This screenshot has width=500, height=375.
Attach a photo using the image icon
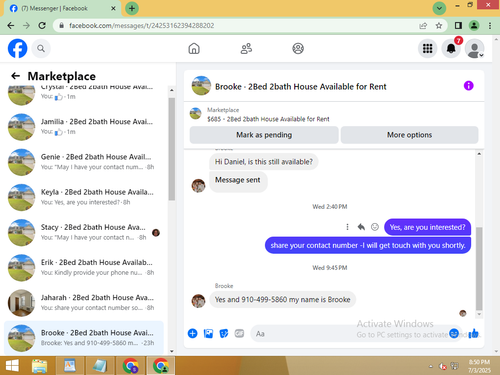(x=208, y=333)
